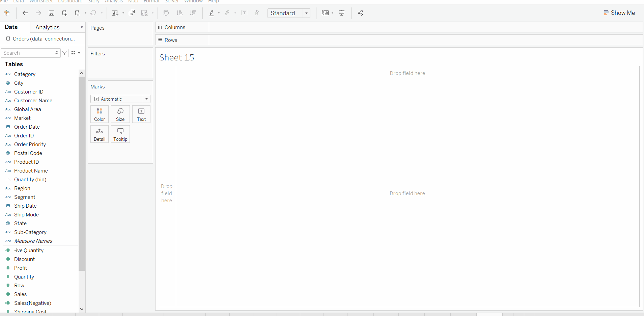
Task: Toggle show mark labels icon
Action: [x=245, y=13]
